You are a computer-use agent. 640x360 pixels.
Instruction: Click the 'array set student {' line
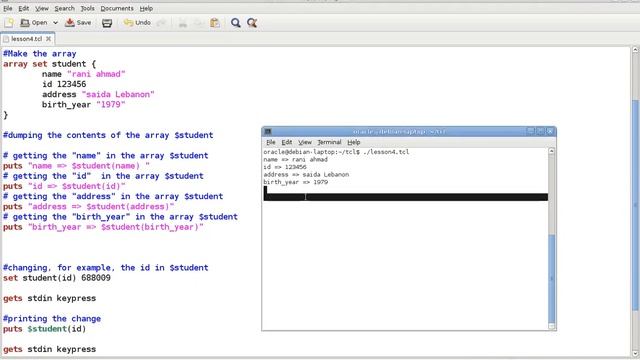[x=49, y=64]
